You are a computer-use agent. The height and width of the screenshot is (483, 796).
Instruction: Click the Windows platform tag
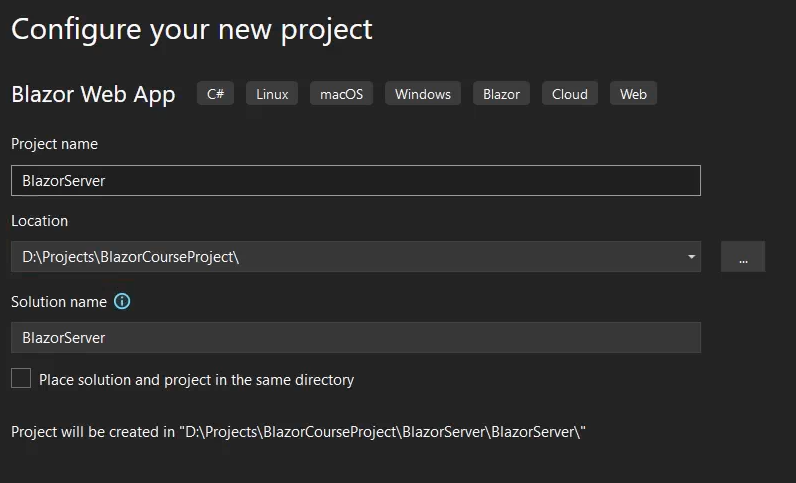(x=423, y=93)
